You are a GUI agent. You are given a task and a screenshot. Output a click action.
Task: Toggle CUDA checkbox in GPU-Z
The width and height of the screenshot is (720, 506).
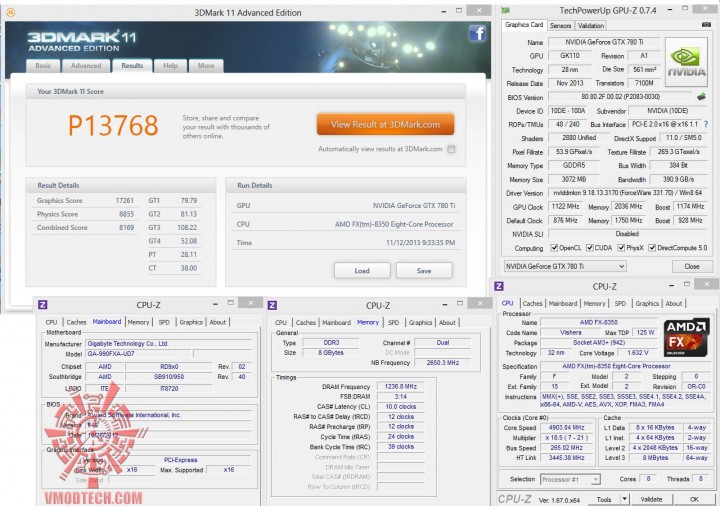coord(590,248)
